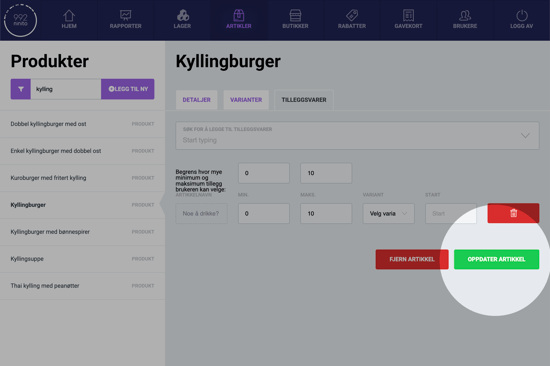
Task: Click the row Min. field showing 0
Action: pyautogui.click(x=264, y=213)
